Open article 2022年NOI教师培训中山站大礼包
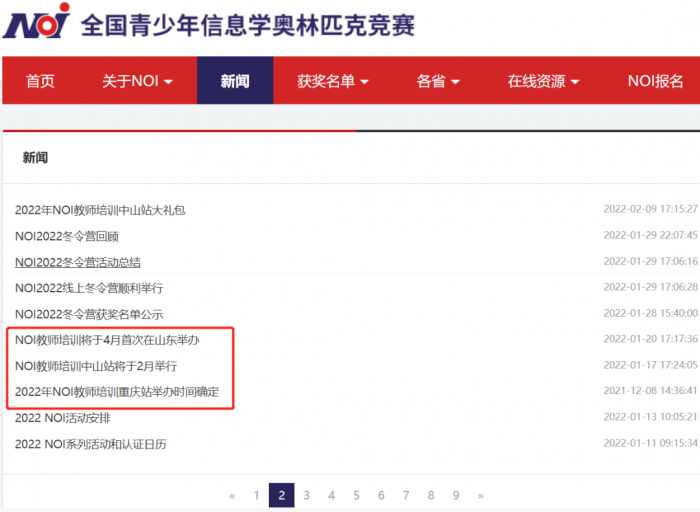 click(100, 210)
